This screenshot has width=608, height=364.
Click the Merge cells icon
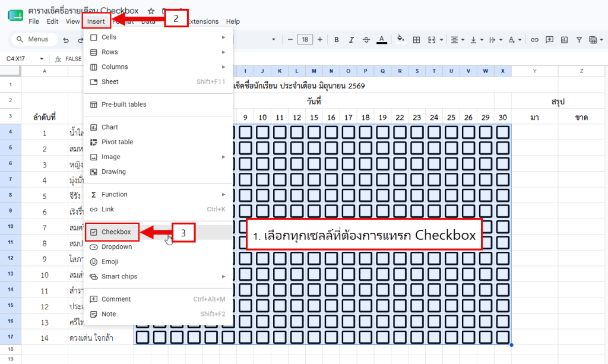pyautogui.click(x=432, y=40)
